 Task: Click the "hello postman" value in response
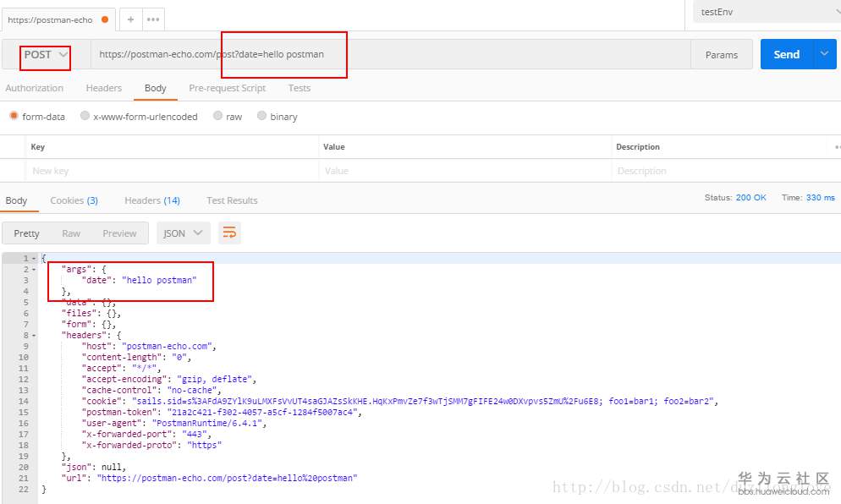(x=159, y=281)
